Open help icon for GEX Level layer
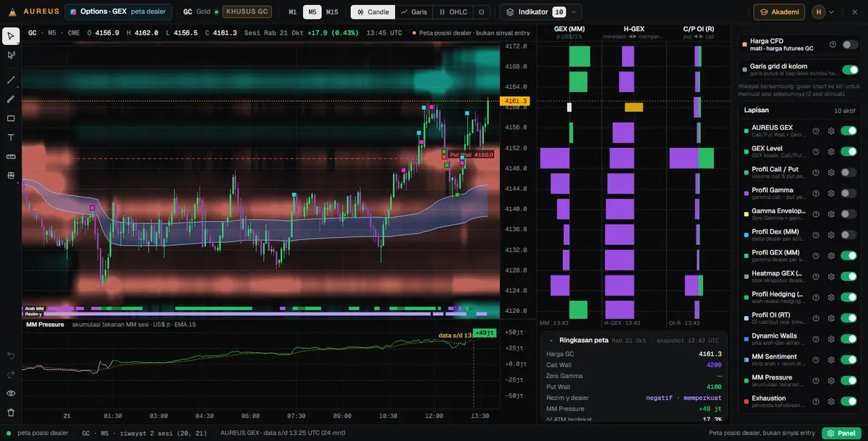The width and height of the screenshot is (868, 441). pyautogui.click(x=816, y=152)
